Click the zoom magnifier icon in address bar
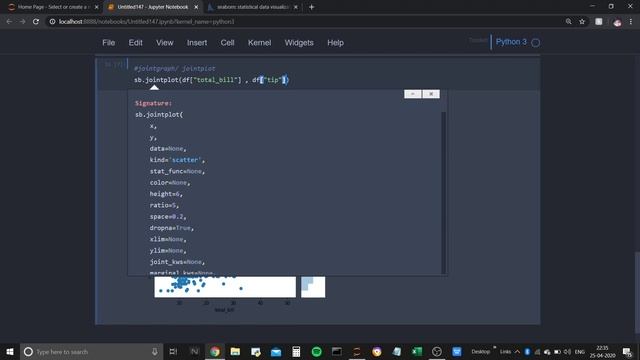 pyautogui.click(x=569, y=21)
